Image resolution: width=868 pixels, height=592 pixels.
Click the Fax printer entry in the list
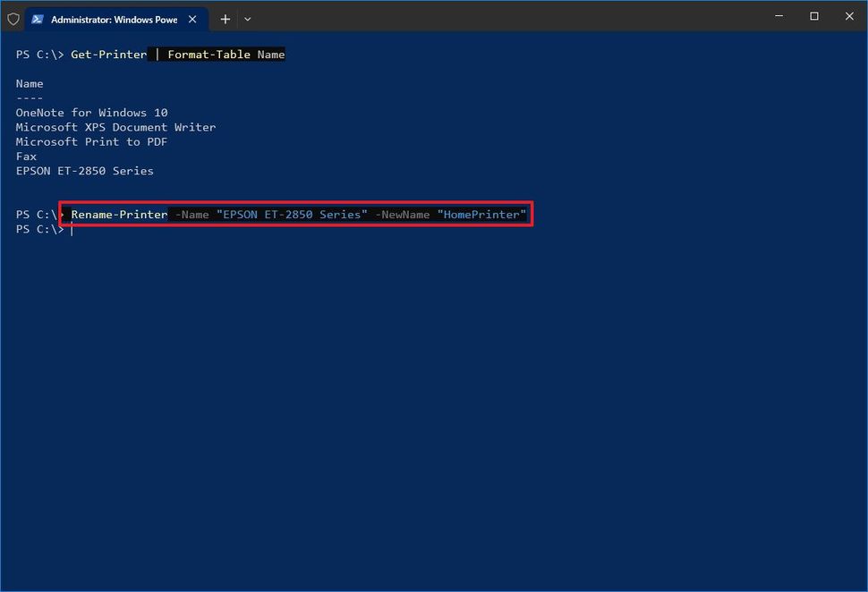click(26, 156)
